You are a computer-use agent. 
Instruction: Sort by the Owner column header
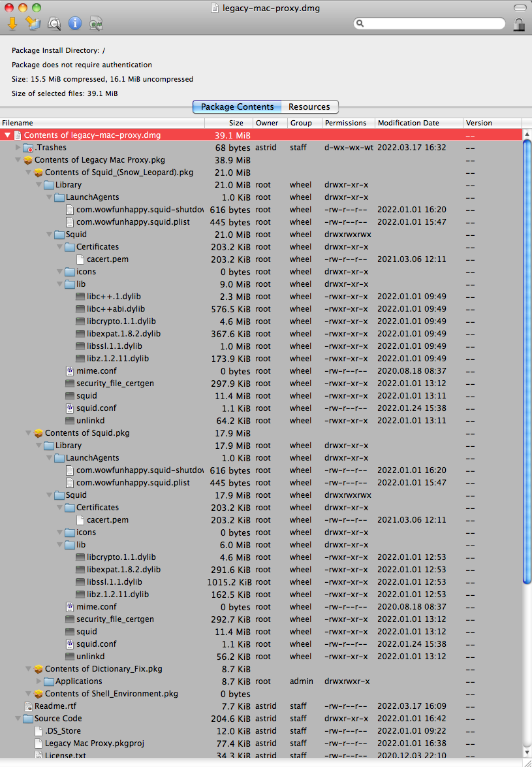tap(270, 123)
